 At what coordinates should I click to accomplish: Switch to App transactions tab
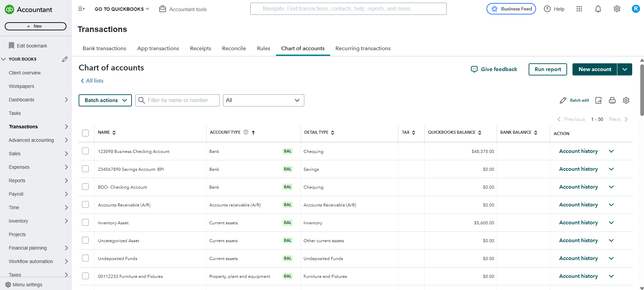[158, 49]
